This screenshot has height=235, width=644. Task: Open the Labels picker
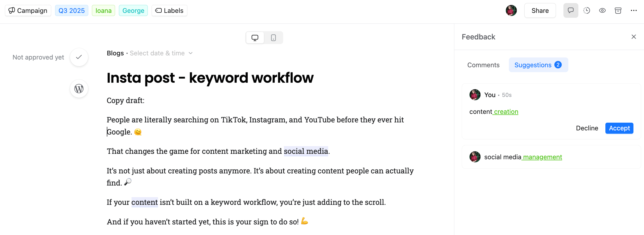point(169,11)
